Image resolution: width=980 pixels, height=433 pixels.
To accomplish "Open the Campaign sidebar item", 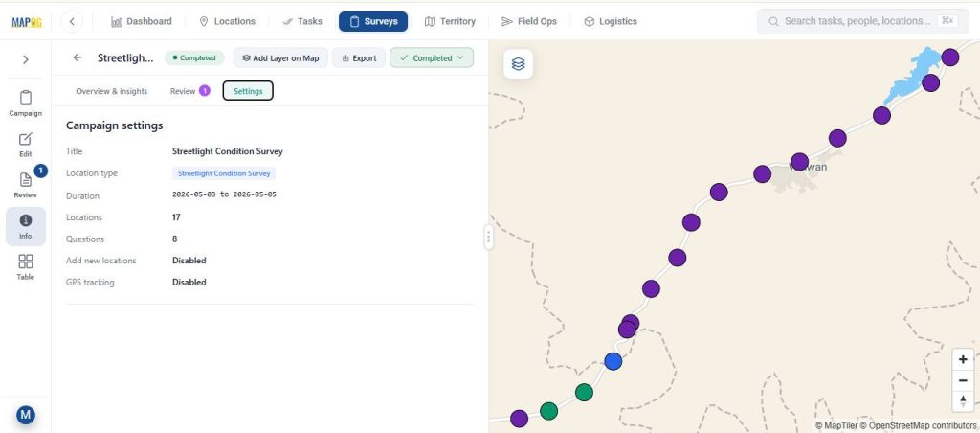I will point(26,103).
